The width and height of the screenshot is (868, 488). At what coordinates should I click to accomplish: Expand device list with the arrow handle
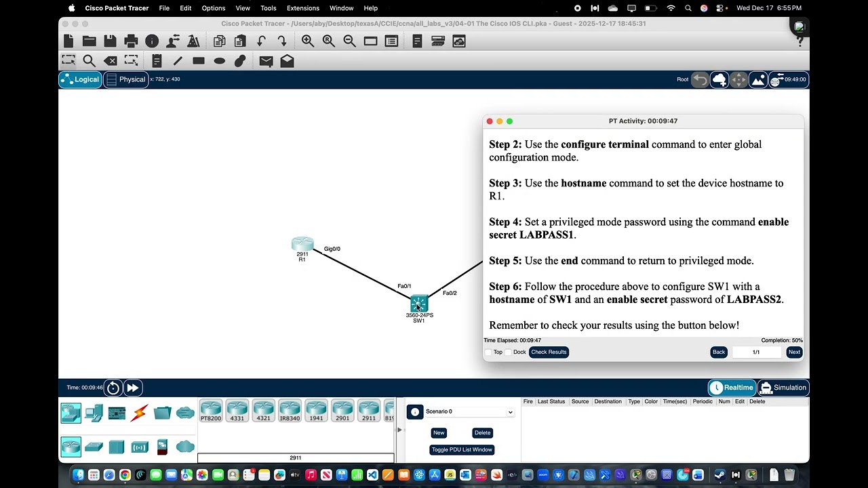point(399,430)
